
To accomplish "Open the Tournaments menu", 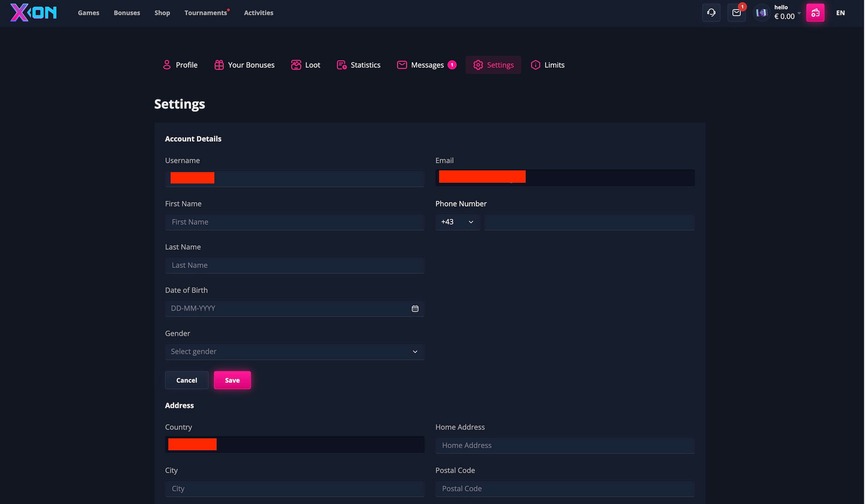I will [205, 13].
